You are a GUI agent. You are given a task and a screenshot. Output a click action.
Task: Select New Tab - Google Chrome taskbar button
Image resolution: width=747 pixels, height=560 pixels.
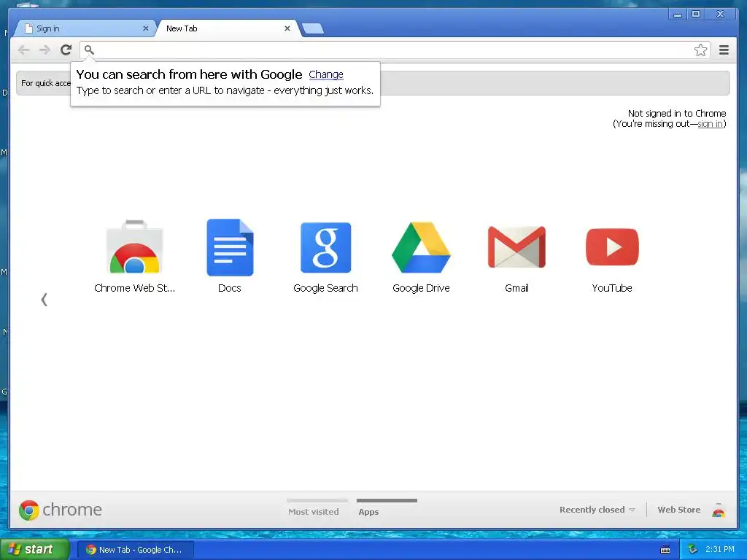[x=135, y=550]
